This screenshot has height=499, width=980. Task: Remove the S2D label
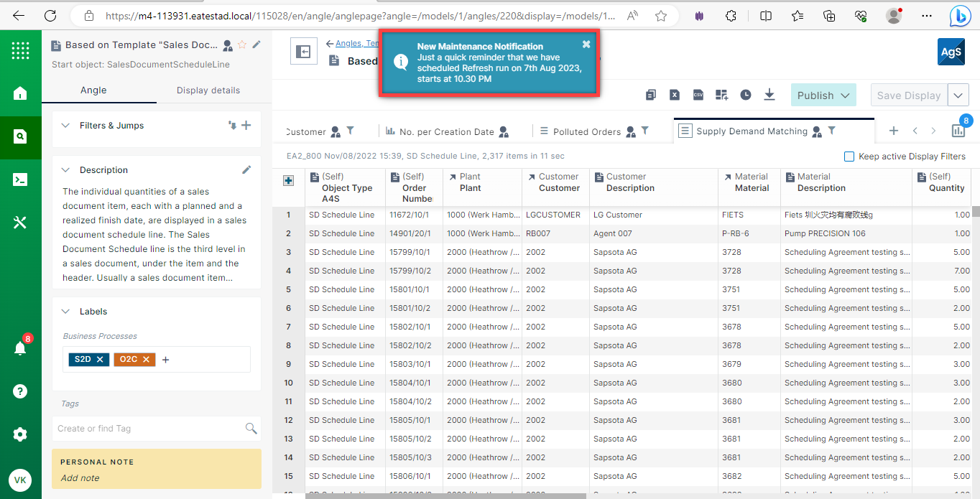100,359
